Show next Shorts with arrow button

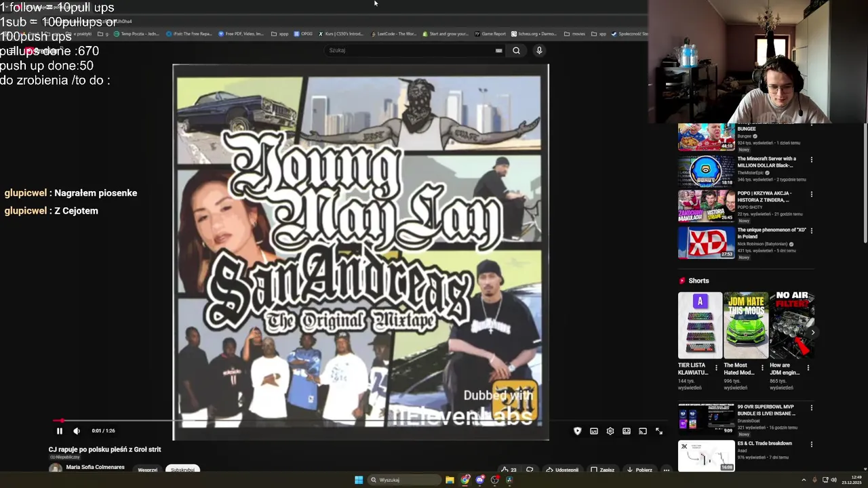click(812, 332)
